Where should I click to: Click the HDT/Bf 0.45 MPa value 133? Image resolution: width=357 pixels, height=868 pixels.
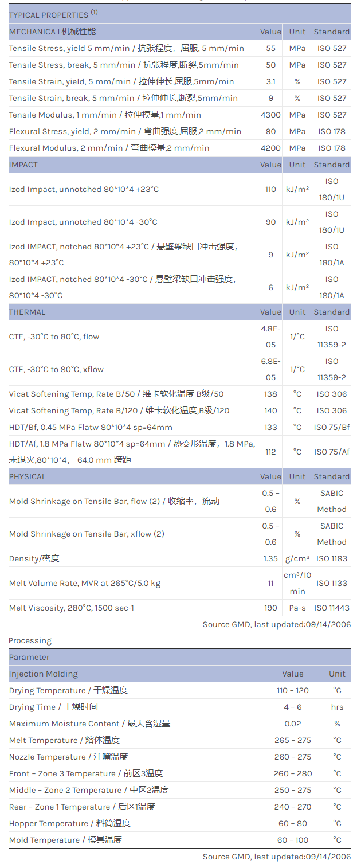click(270, 427)
